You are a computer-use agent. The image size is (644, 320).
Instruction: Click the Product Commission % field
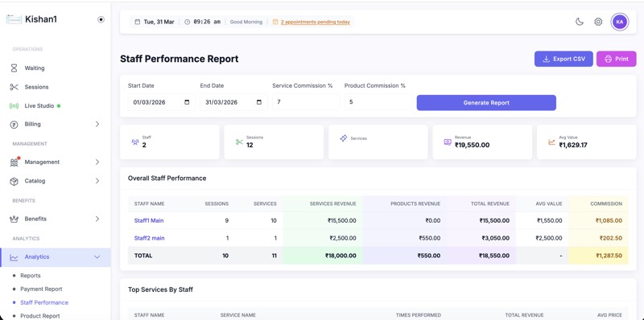pos(378,102)
